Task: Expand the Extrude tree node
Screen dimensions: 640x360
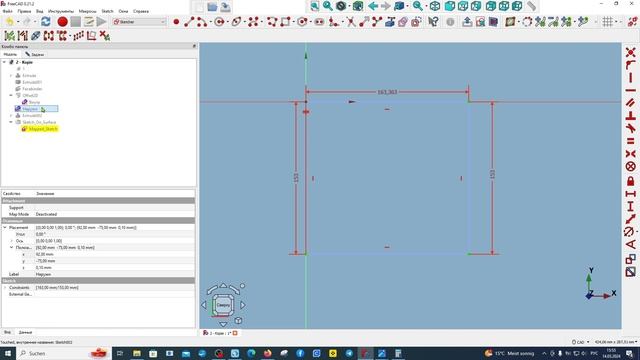Action: [11, 76]
